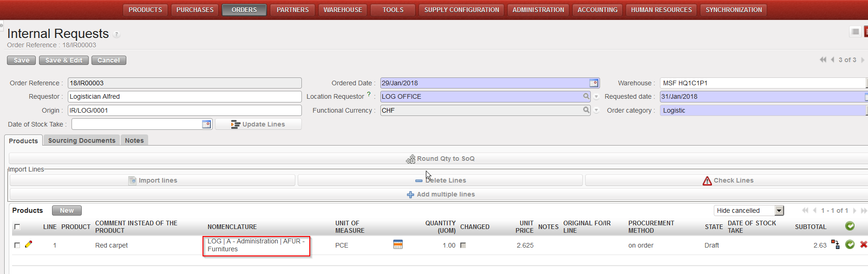Open the Ordered Date calendar picker
Viewport: 868px width, 274px height.
coord(594,83)
